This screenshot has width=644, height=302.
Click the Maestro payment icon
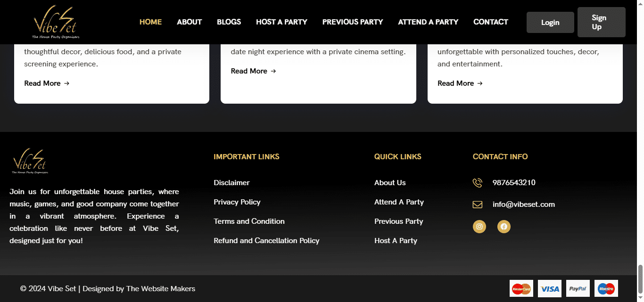coord(606,288)
